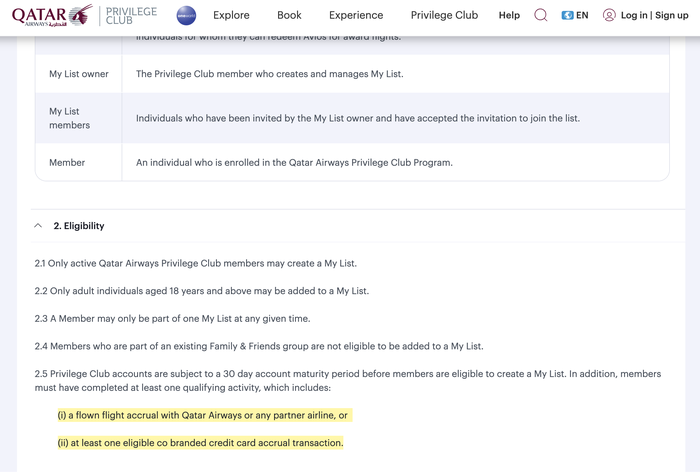Click clause 2.5 about 30 day maturity
Screen dimensions: 700x472
coord(348,380)
